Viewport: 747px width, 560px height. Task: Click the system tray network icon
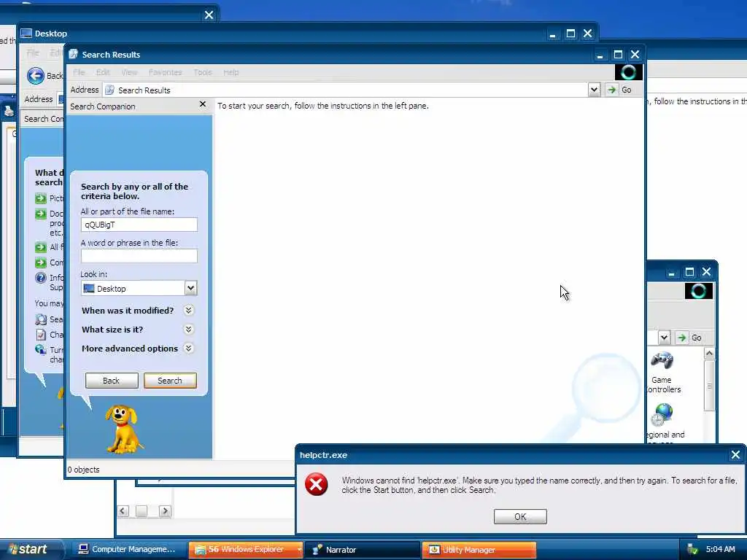[692, 550]
